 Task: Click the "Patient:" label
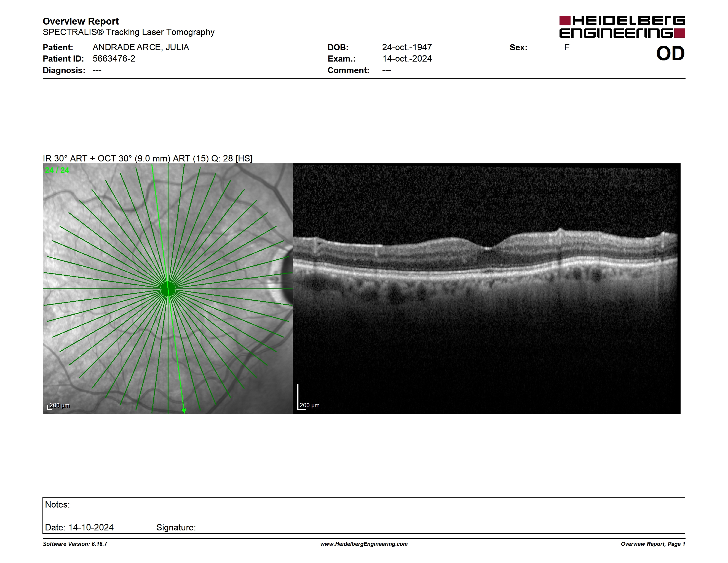tap(58, 47)
